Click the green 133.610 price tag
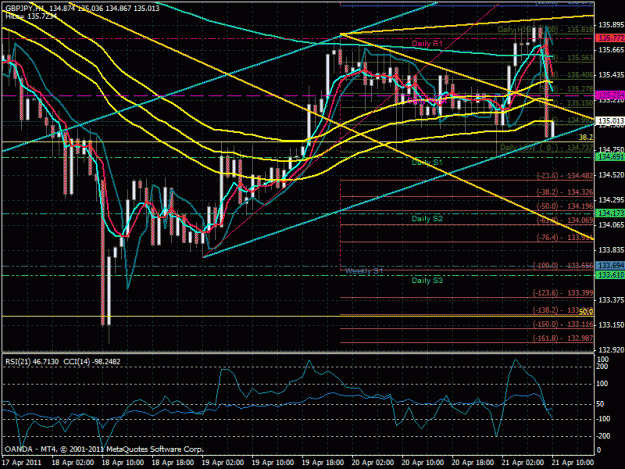This screenshot has width=625, height=469. click(609, 275)
